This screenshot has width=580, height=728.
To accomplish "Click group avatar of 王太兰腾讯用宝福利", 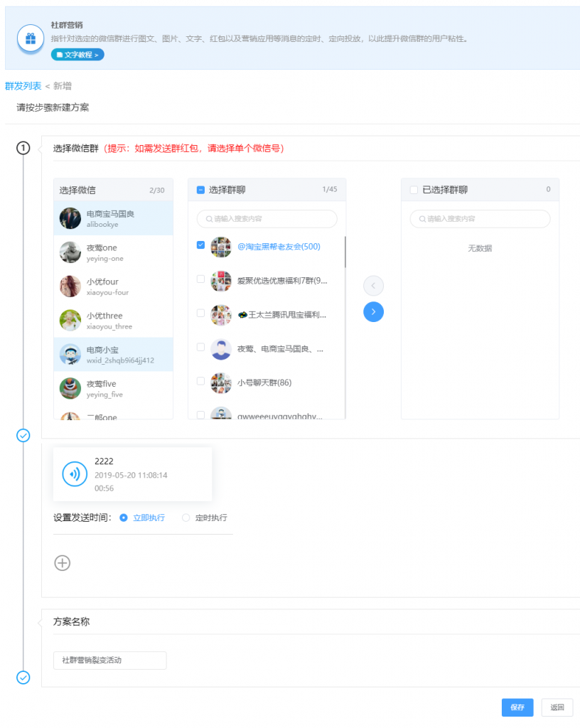I will [221, 315].
